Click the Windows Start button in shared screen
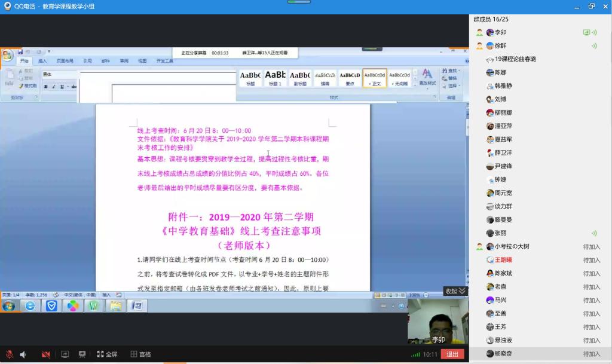This screenshot has width=612, height=364. click(x=8, y=306)
